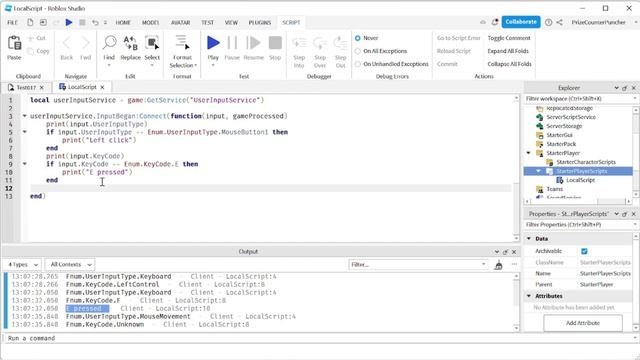The height and width of the screenshot is (360, 640).
Task: Click the Step Over debugger icon
Action: pyautogui.click(x=320, y=43)
